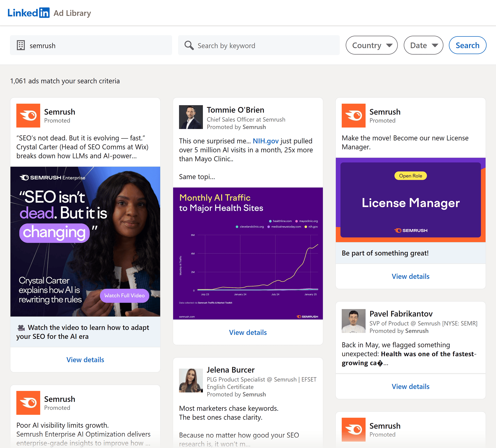This screenshot has height=448, width=496.
Task: Click the 1,061 ads match results text
Action: [x=65, y=81]
